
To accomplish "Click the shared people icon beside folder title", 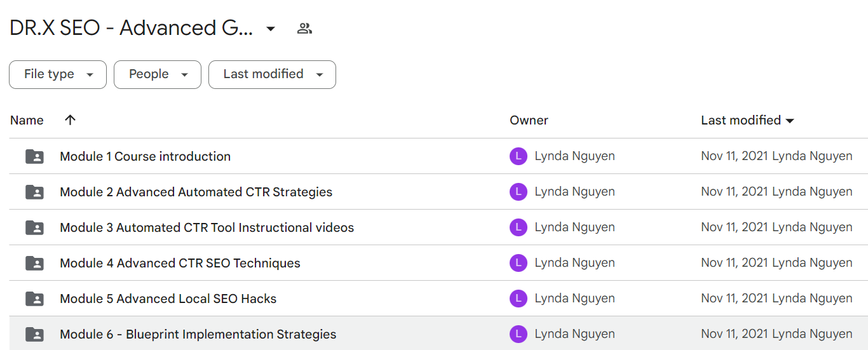I will (x=304, y=29).
